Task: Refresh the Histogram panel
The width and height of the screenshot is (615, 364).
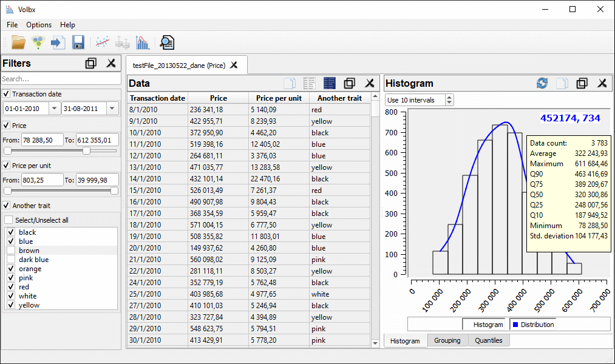Action: (x=542, y=84)
